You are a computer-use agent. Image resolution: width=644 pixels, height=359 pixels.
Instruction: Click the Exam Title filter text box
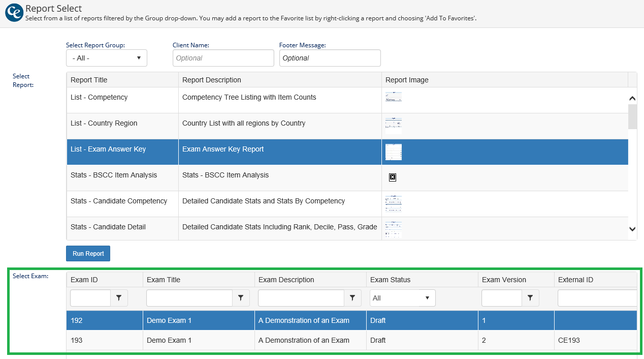[x=189, y=298]
